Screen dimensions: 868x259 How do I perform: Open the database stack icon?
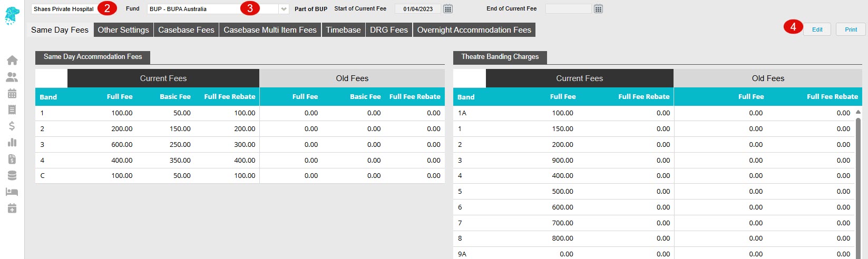click(x=12, y=176)
